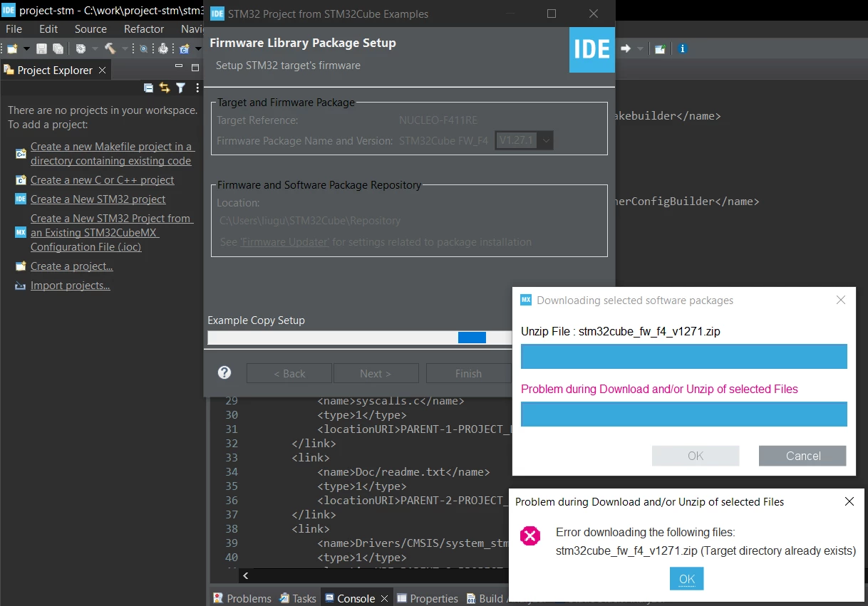Click the Save toolbar icon
The width and height of the screenshot is (868, 606).
click(41, 48)
